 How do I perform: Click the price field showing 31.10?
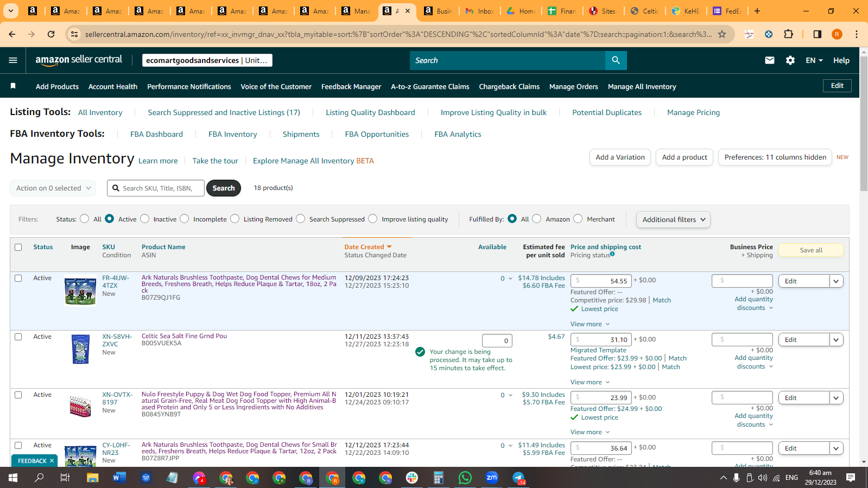click(x=601, y=340)
